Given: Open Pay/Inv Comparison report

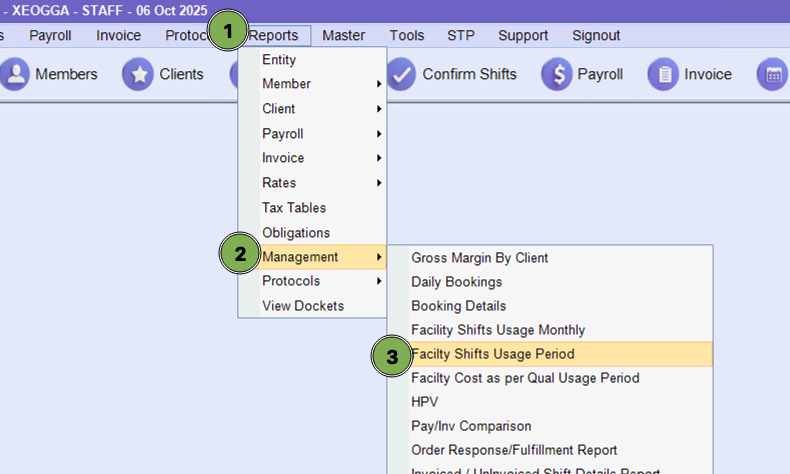Looking at the screenshot, I should pyautogui.click(x=471, y=426).
